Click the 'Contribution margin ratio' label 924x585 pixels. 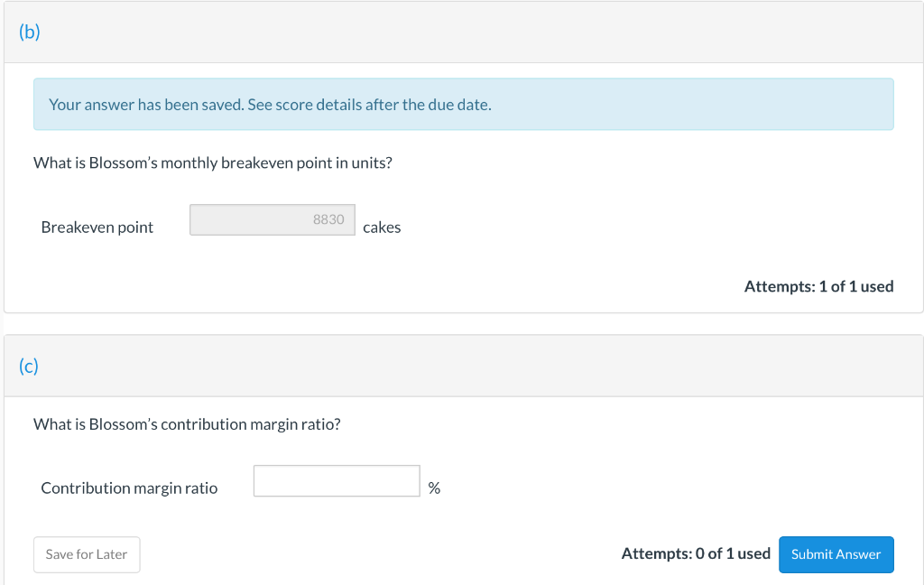(129, 487)
